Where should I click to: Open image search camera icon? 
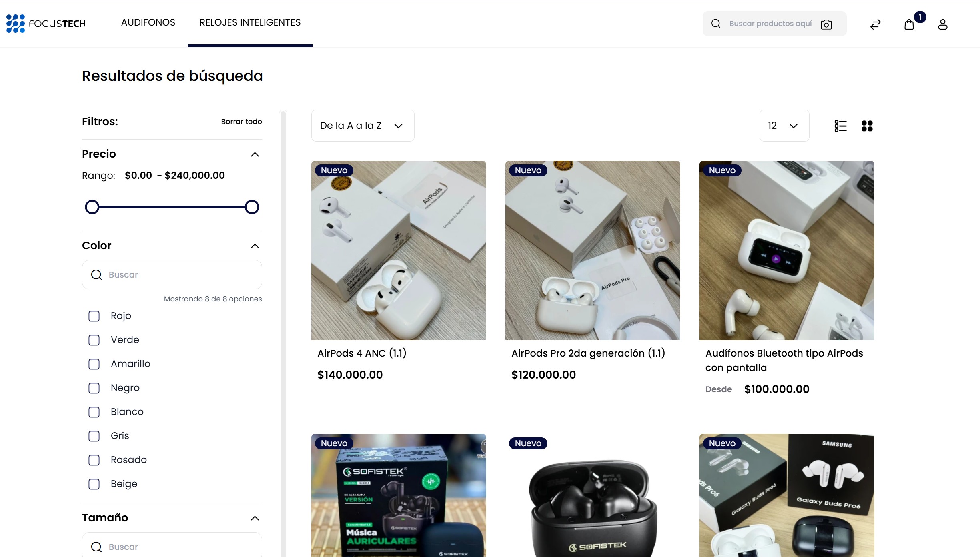[x=826, y=24]
